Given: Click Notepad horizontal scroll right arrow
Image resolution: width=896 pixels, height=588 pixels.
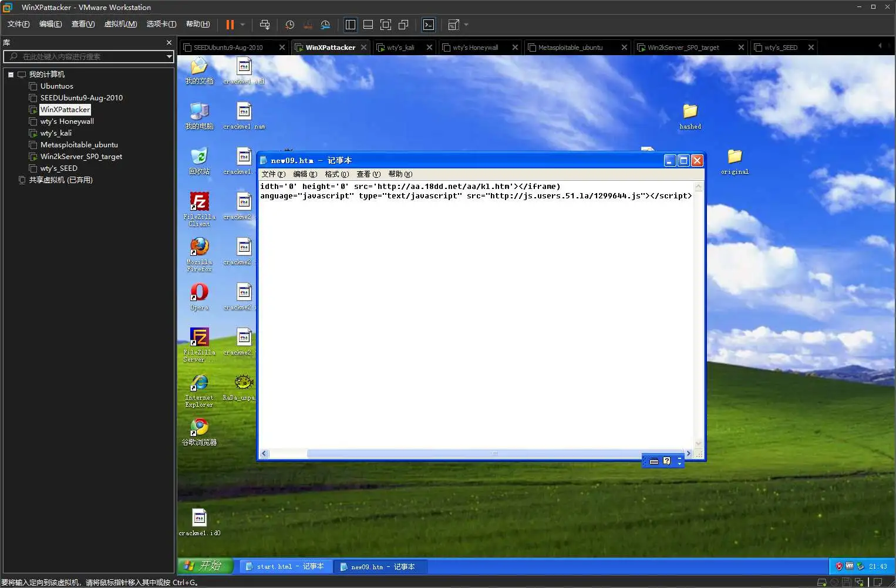Looking at the screenshot, I should pos(689,454).
